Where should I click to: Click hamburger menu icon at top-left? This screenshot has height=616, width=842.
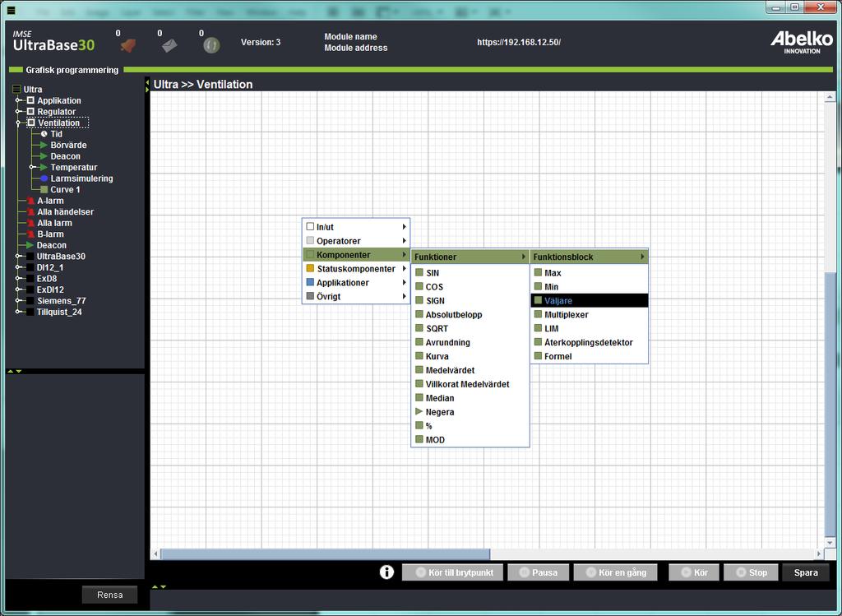point(10,10)
